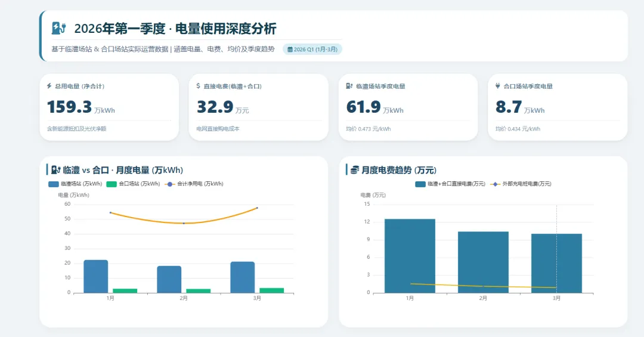This screenshot has height=337, width=644.
Task: Click the 159.3 value
Action: pyautogui.click(x=69, y=107)
